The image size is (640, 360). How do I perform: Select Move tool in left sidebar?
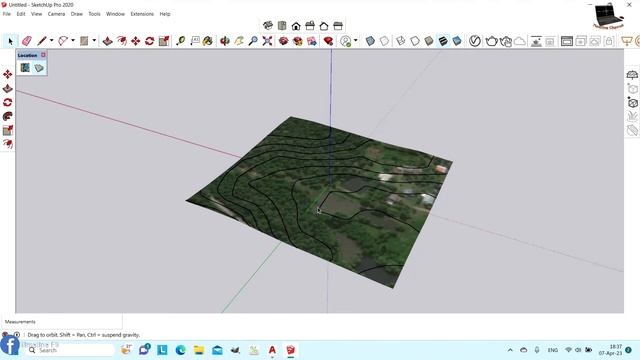point(7,74)
